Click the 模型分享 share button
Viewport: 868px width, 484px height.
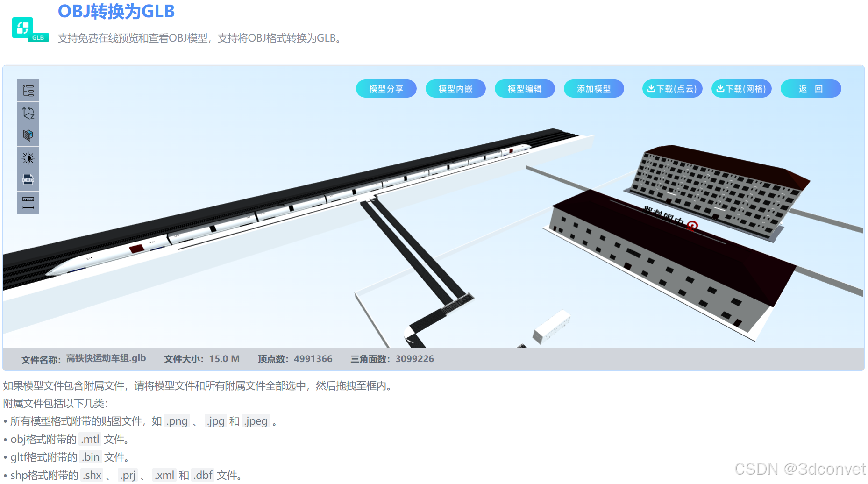[386, 89]
